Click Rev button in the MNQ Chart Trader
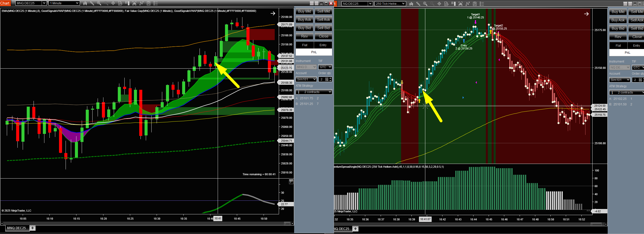644x234 pixels. (304, 36)
